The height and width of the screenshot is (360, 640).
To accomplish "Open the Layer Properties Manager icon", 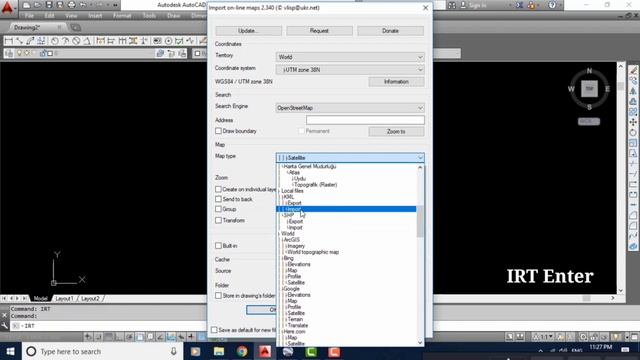I will tap(9, 53).
